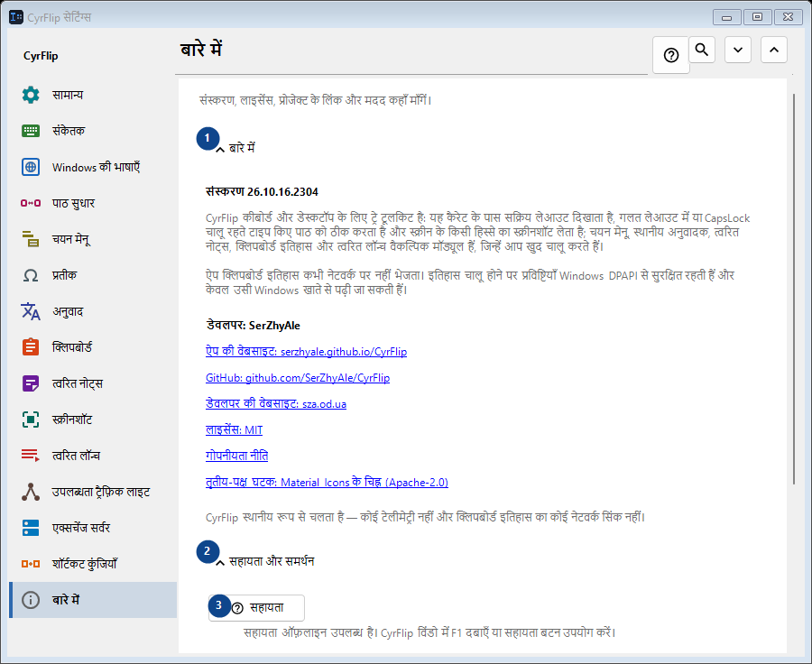The height and width of the screenshot is (664, 812).
Task: Collapse the सहायता और समर्थन section
Action: point(264,561)
